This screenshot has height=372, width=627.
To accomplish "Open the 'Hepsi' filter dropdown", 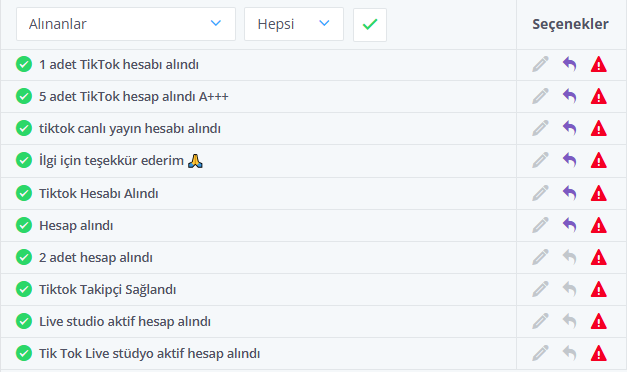I will click(294, 24).
